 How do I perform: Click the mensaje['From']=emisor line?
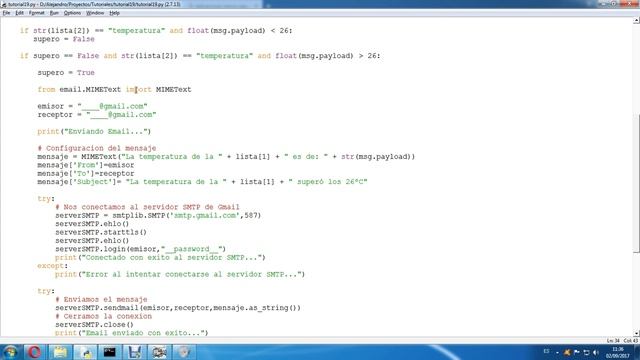coord(86,165)
